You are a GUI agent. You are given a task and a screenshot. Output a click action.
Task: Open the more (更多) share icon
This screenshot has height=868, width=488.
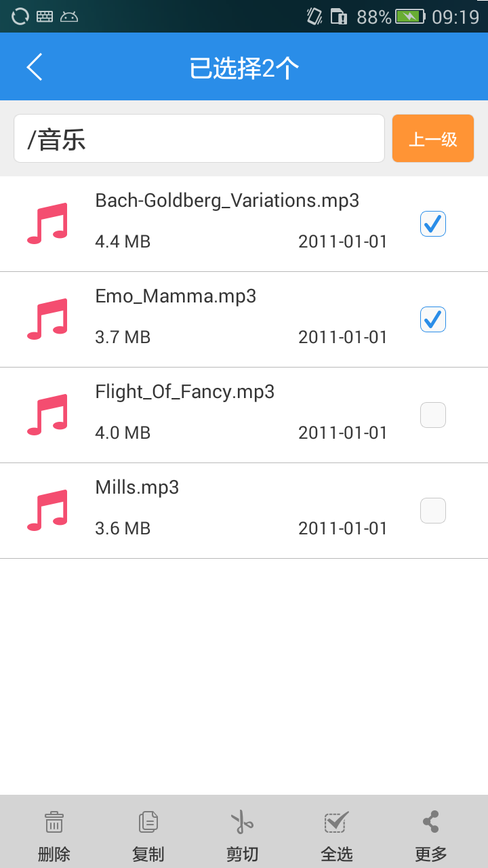(x=430, y=822)
